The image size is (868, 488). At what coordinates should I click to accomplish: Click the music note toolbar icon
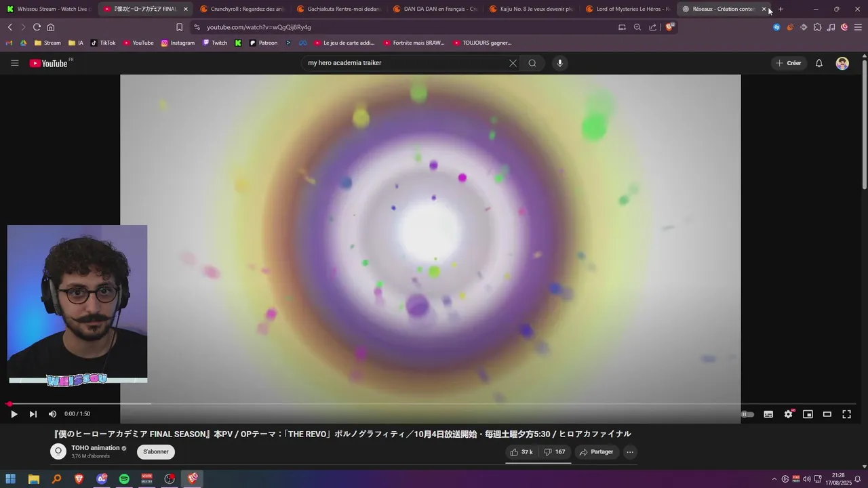[x=831, y=27]
